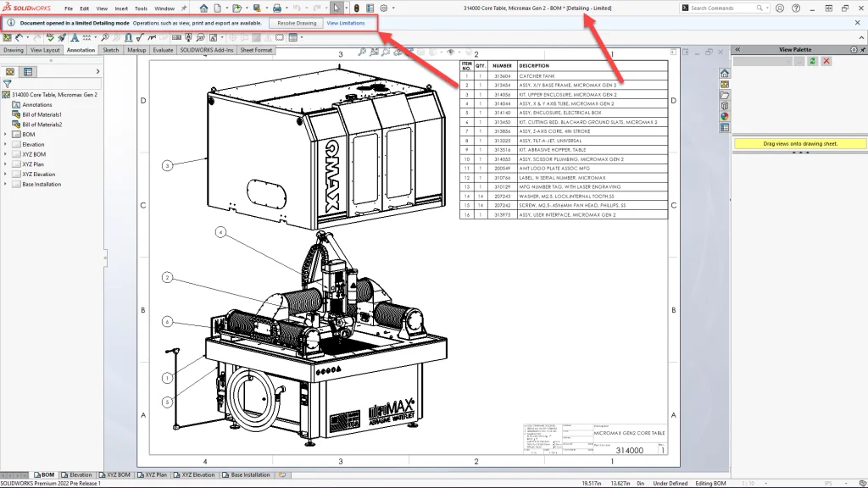The height and width of the screenshot is (488, 868).
Task: Select the Note text tool in Annotation toolbar
Action: [x=75, y=38]
